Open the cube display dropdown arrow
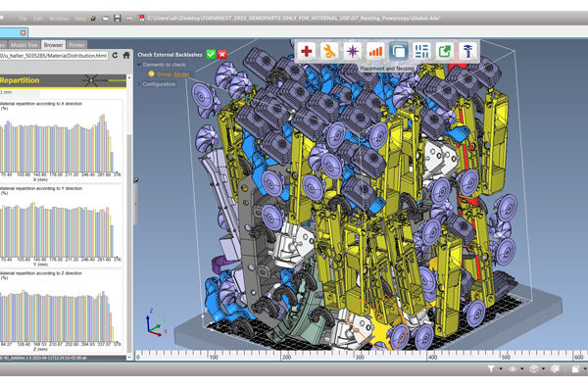This screenshot has width=588, height=387. tap(543, 369)
